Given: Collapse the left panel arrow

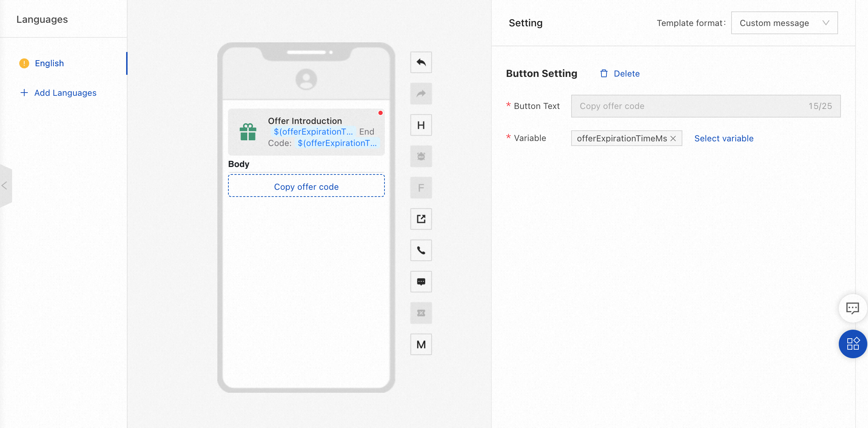Looking at the screenshot, I should pyautogui.click(x=5, y=186).
